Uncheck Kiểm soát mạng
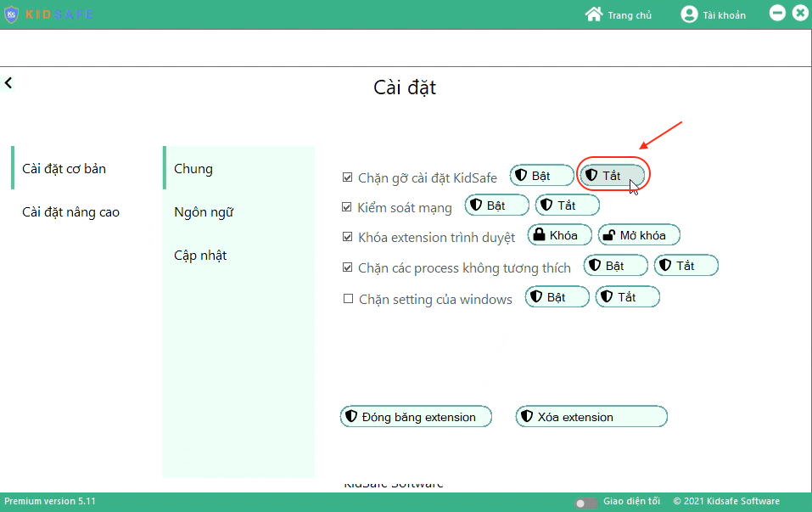 click(348, 205)
